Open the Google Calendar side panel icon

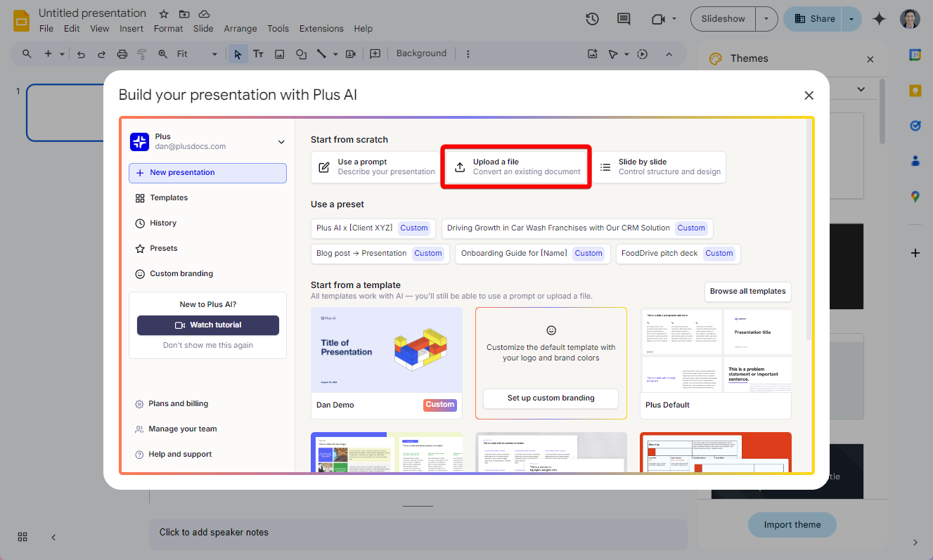(x=915, y=54)
